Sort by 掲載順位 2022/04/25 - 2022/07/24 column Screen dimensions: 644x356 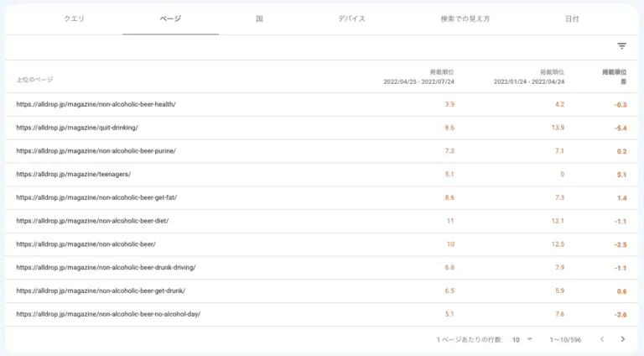click(x=419, y=77)
